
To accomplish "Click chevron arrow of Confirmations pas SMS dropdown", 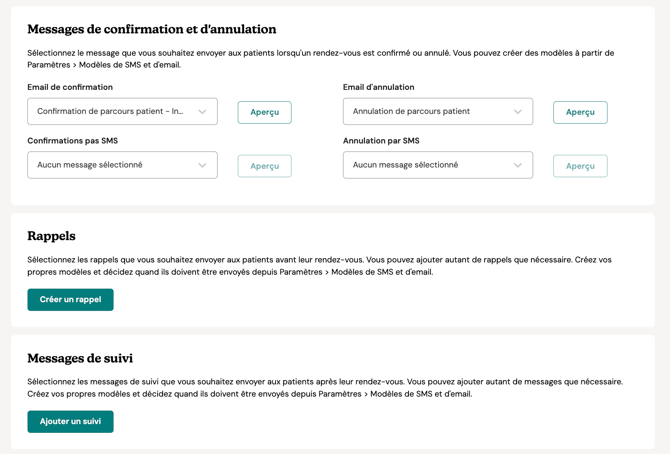I will 202,165.
